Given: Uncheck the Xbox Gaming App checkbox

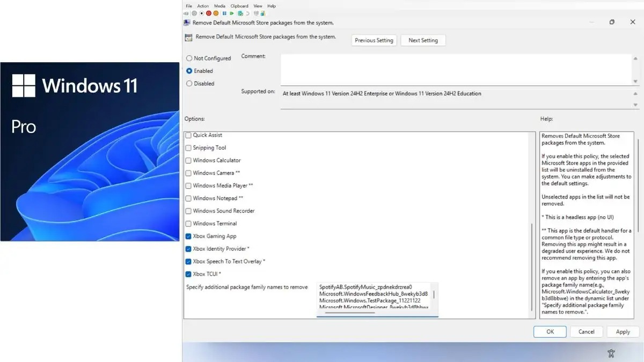Looking at the screenshot, I should pos(188,236).
